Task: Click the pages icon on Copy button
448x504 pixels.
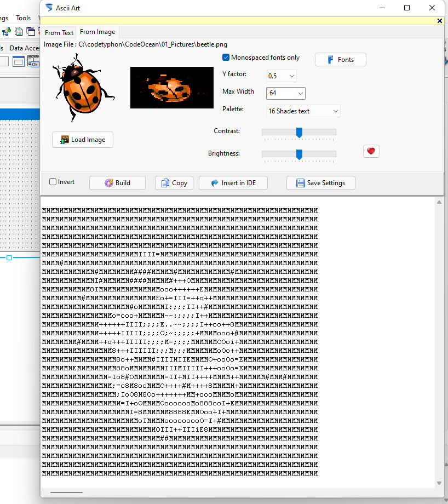Action: (x=165, y=183)
